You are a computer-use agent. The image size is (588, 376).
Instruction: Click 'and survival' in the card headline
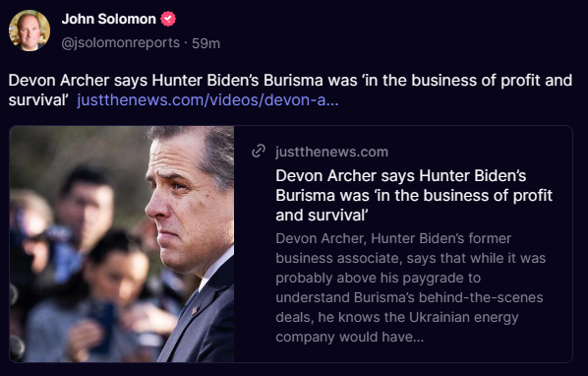322,215
